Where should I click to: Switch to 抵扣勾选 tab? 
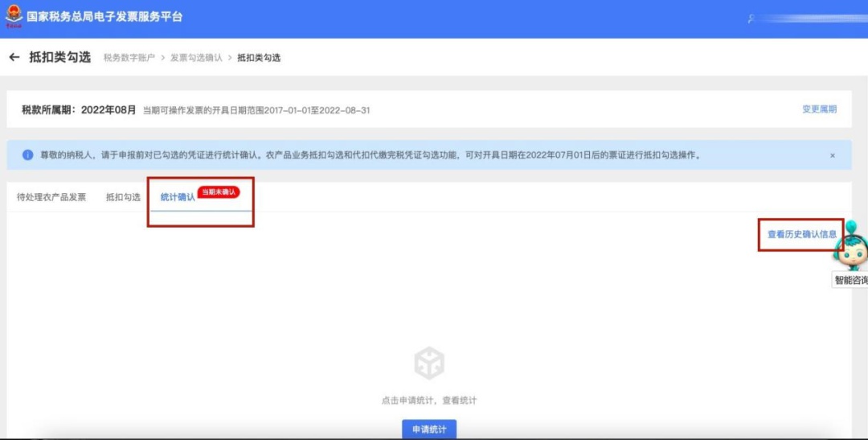[123, 197]
